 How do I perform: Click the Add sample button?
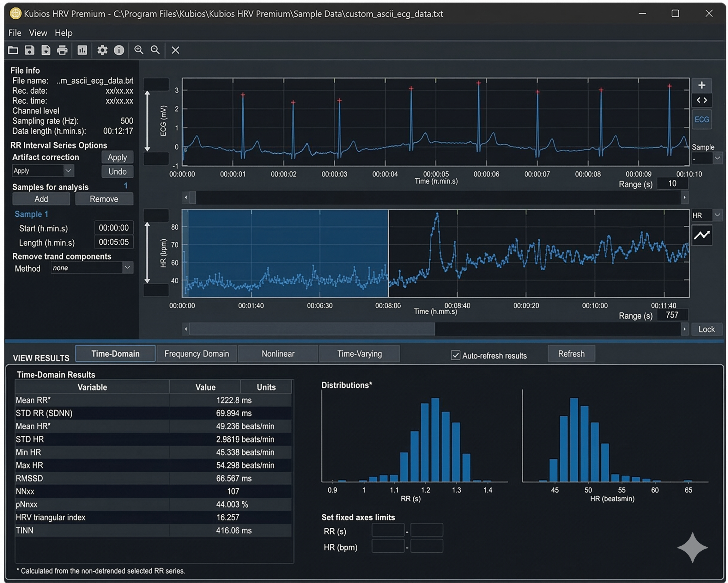(41, 199)
